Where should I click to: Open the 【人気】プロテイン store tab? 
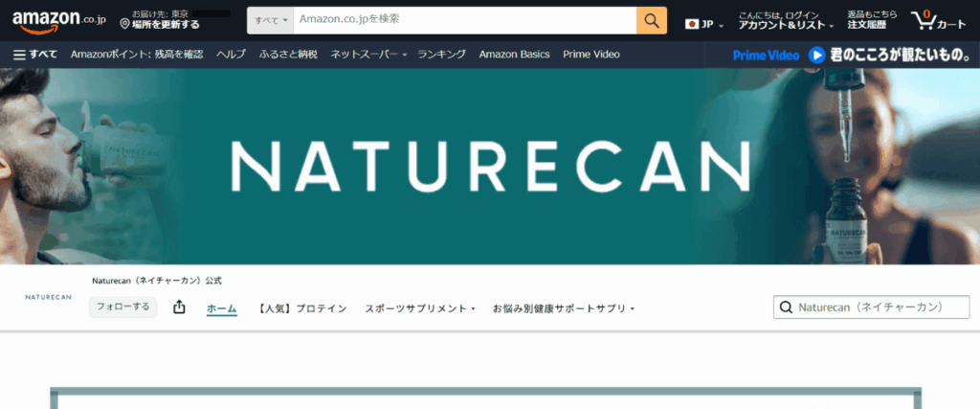pos(301,308)
